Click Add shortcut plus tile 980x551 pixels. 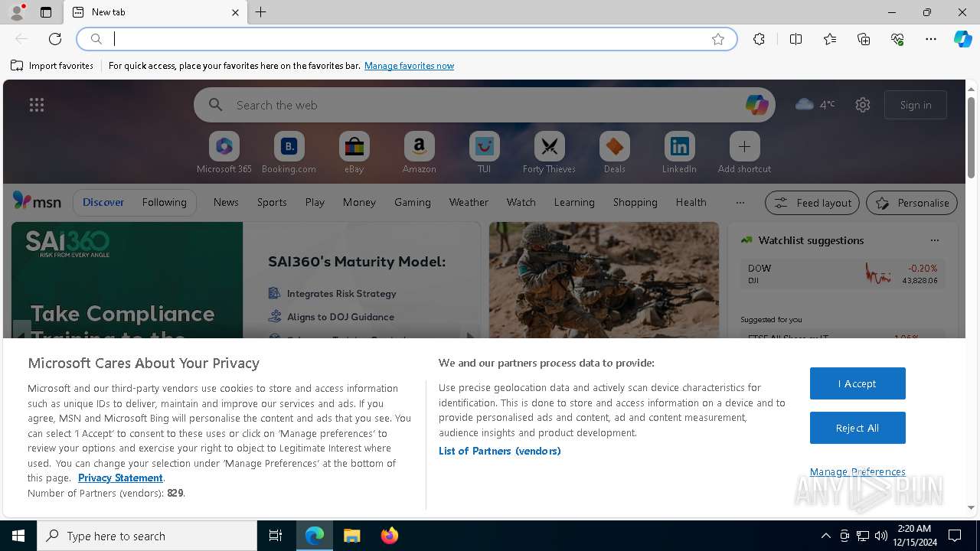744,152
